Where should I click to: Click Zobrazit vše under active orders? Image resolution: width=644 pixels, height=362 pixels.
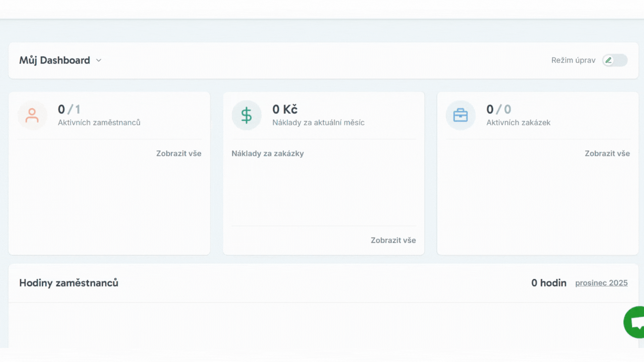607,154
